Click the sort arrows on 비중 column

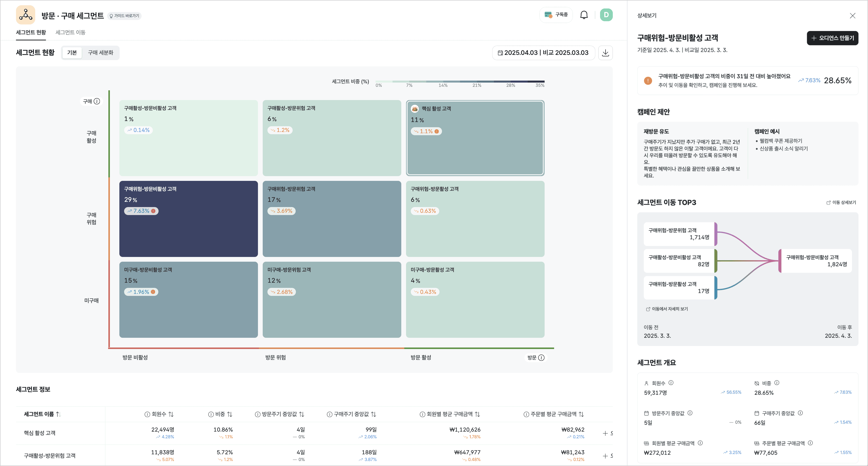tap(230, 414)
